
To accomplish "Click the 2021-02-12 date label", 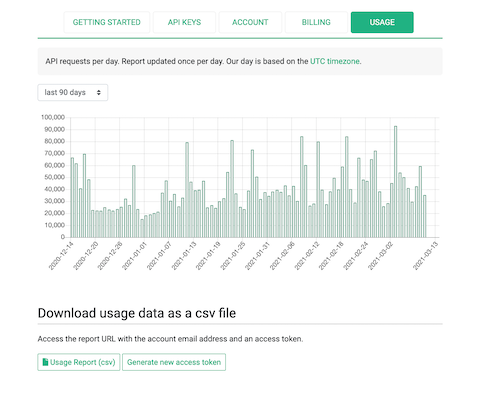I will [x=307, y=256].
